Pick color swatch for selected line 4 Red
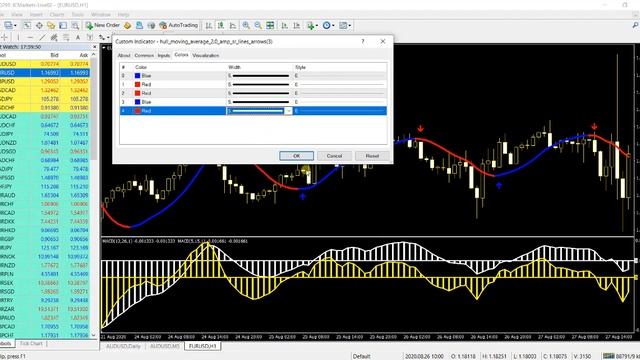This screenshot has height=360, width=640. pos(138,111)
